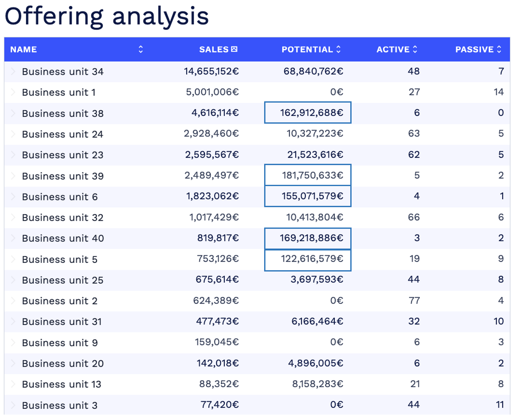Select the highlighted 162,912,688€ potential cell
Image resolution: width=513 pixels, height=420 pixels.
(x=308, y=113)
